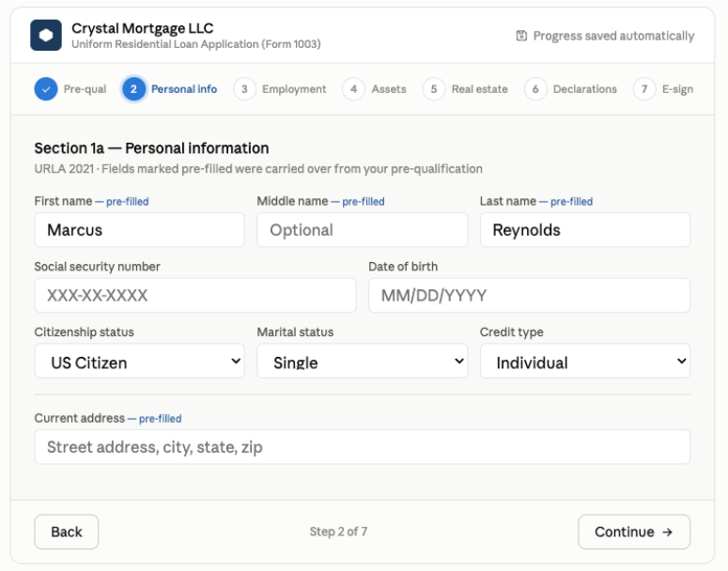Screen dimensions: 728x571
Task: Select step 7 circle for E-sign
Action: (x=645, y=89)
